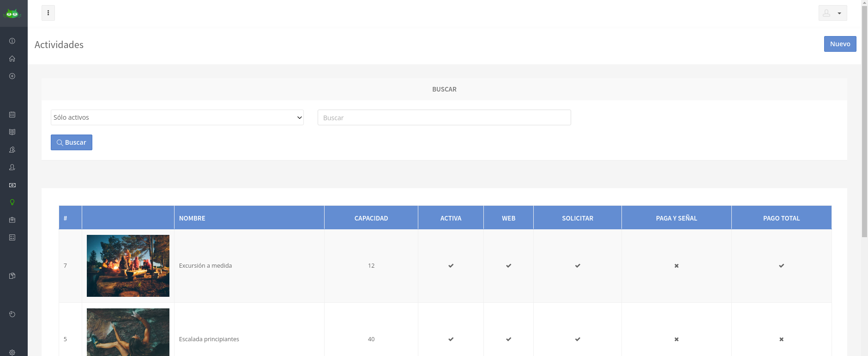Toggle Paga y señal cross for Excursión a medida
The width and height of the screenshot is (868, 356).
click(676, 266)
